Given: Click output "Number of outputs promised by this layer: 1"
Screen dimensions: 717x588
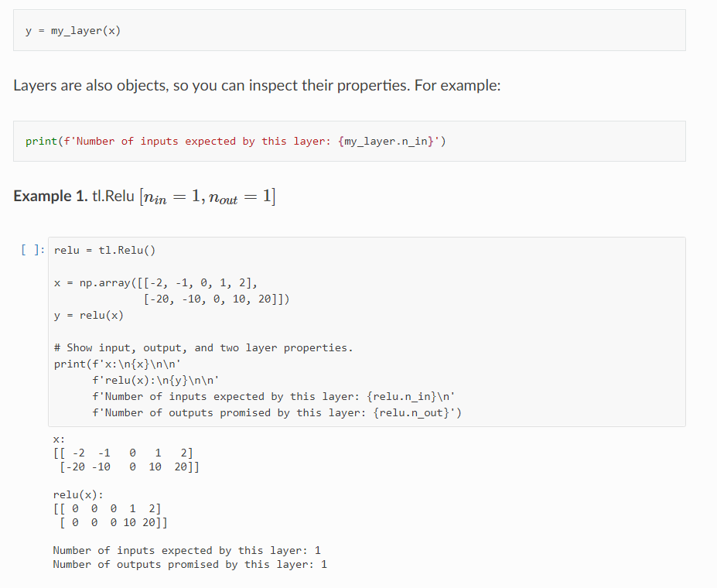Looking at the screenshot, I should pyautogui.click(x=189, y=565).
